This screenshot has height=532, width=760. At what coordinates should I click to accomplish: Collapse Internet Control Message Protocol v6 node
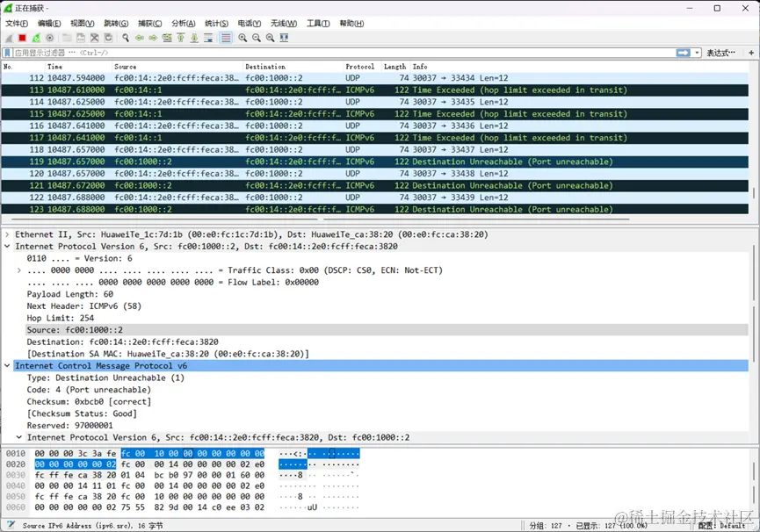pos(7,366)
